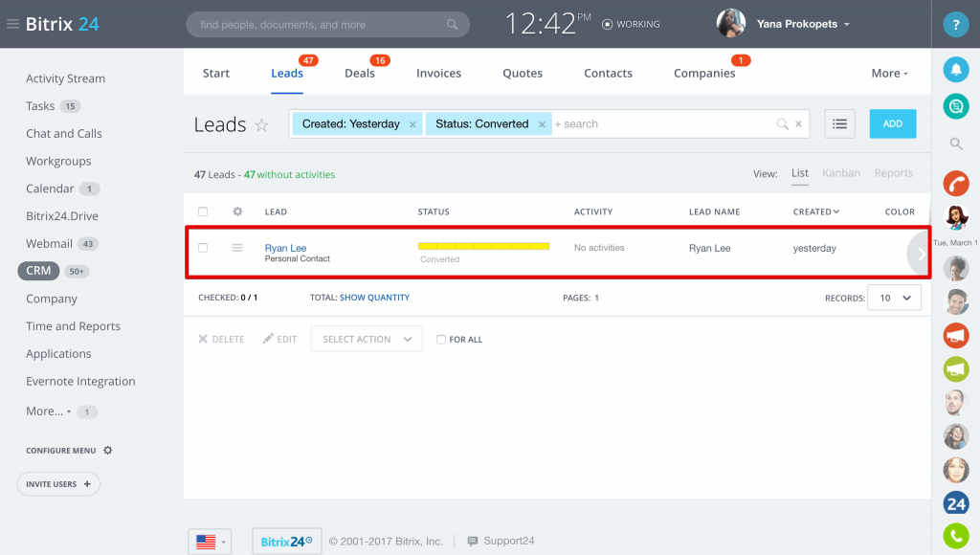Clear the entire filter with the X icon
This screenshot has width=980, height=555.
(798, 123)
